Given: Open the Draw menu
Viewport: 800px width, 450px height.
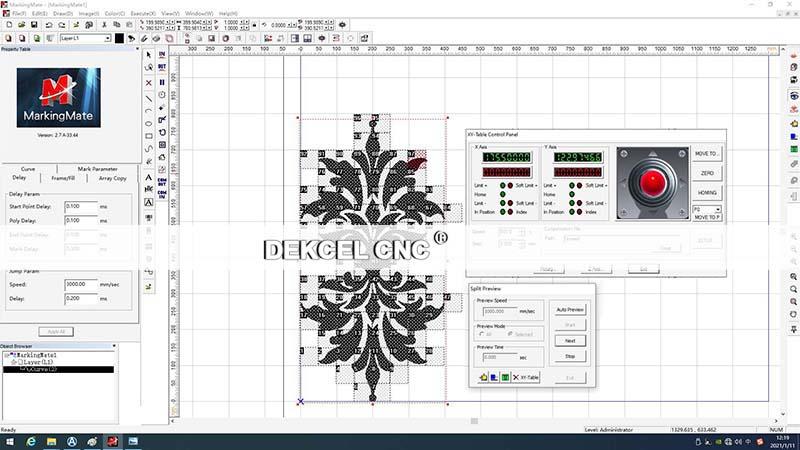Looking at the screenshot, I should tap(63, 13).
